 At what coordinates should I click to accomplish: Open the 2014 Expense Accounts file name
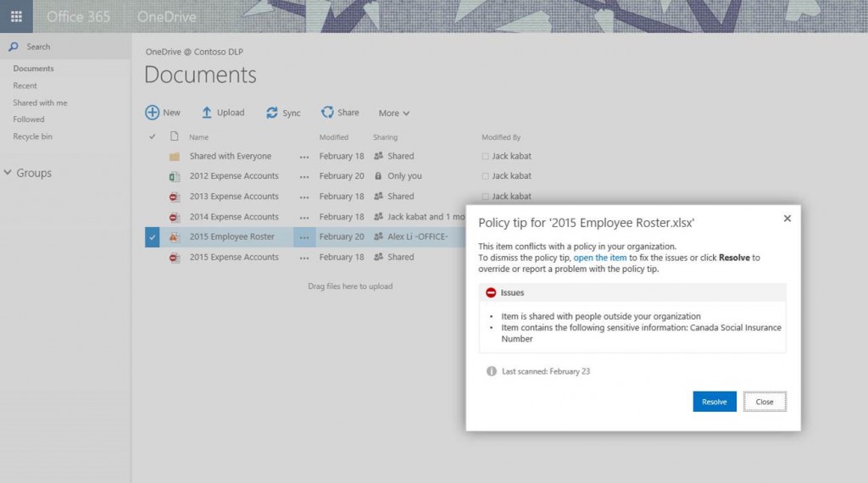234,217
